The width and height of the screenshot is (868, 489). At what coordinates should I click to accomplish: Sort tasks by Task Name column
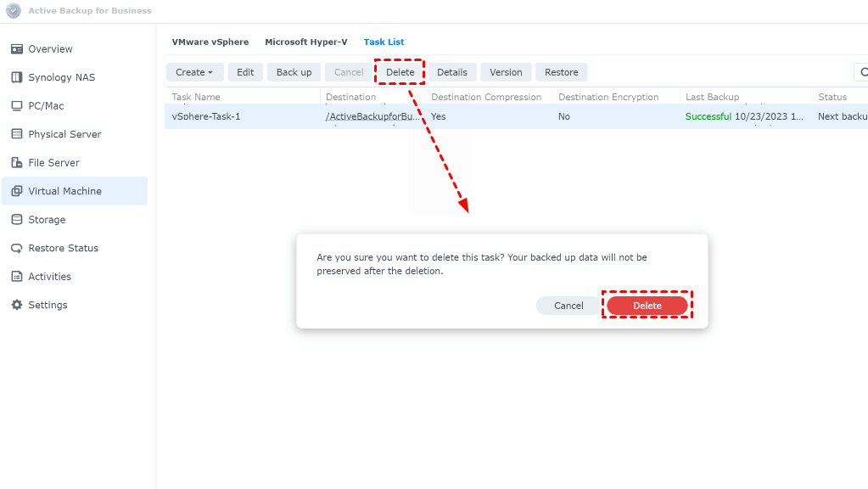[195, 96]
